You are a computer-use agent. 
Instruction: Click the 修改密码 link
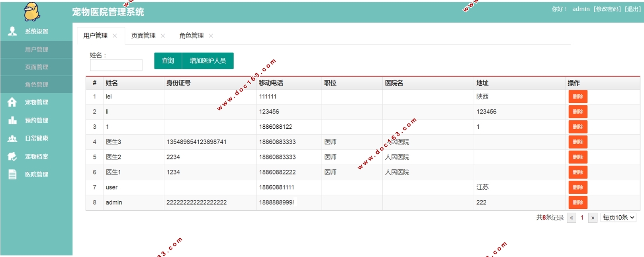click(x=607, y=9)
